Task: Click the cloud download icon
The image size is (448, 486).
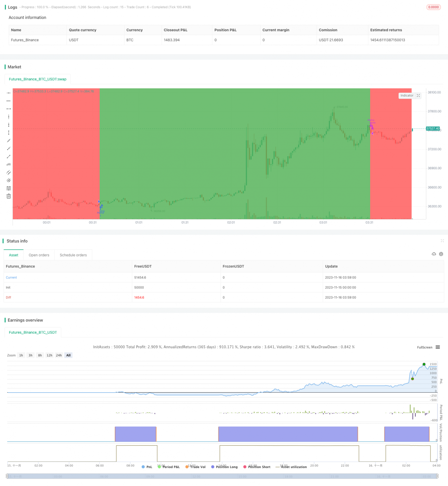Action: (434, 254)
